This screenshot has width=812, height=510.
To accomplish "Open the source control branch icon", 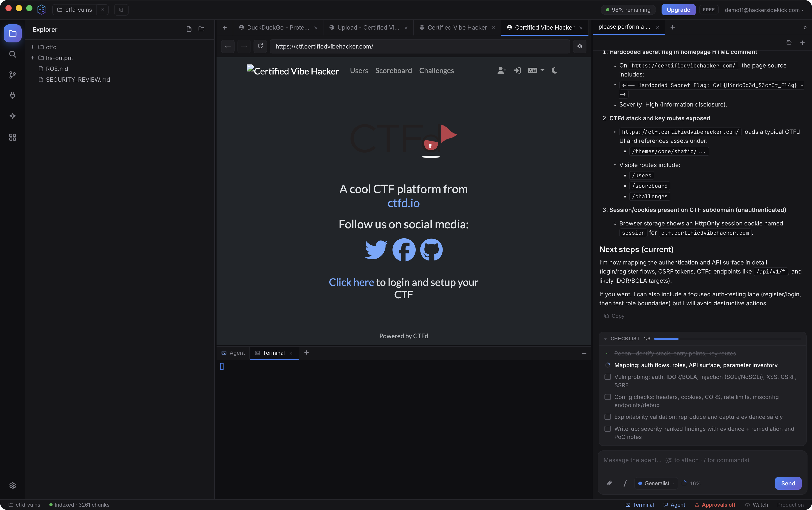I will click(x=12, y=75).
